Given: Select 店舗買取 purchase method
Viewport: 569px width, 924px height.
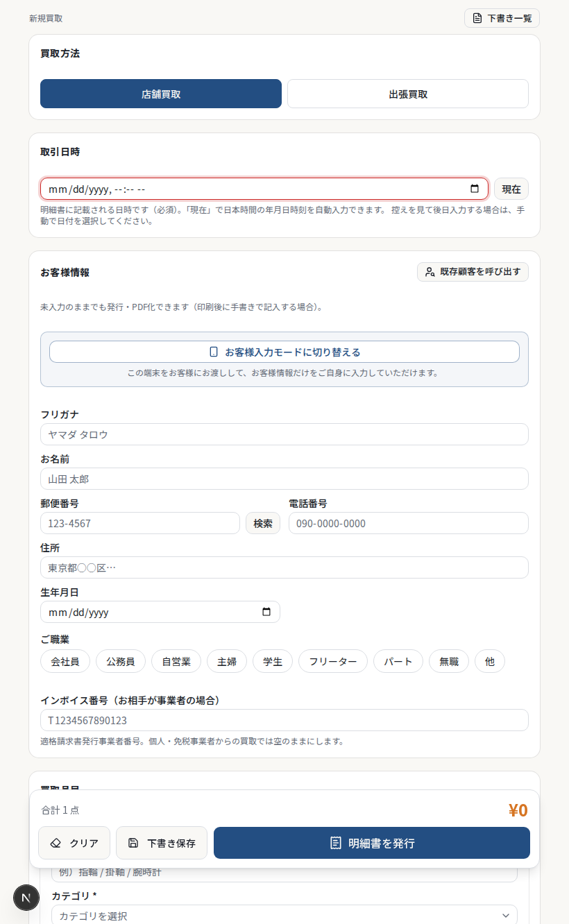Looking at the screenshot, I should click(161, 94).
